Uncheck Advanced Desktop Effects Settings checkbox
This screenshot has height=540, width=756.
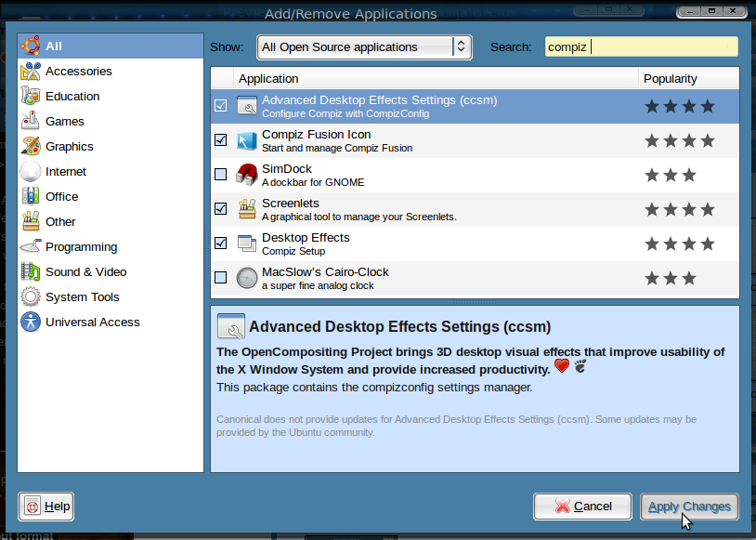click(220, 105)
